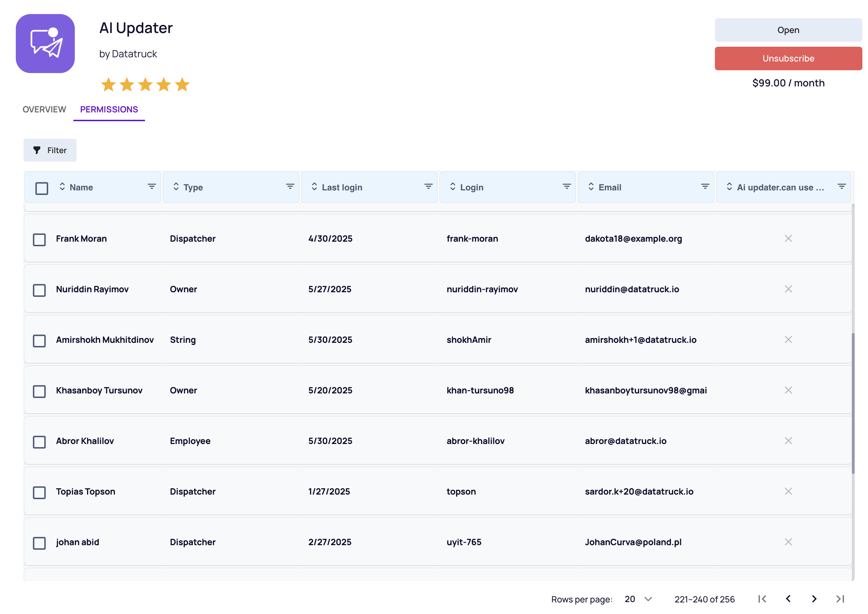The height and width of the screenshot is (614, 868).
Task: Click the email nuriddin@datatruck.io
Action: click(x=632, y=289)
